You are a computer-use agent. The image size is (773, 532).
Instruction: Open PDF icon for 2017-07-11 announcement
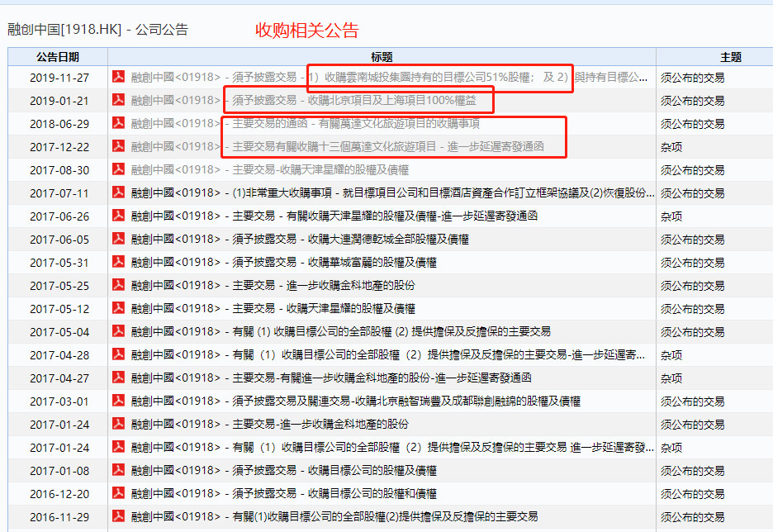pyautogui.click(x=118, y=192)
